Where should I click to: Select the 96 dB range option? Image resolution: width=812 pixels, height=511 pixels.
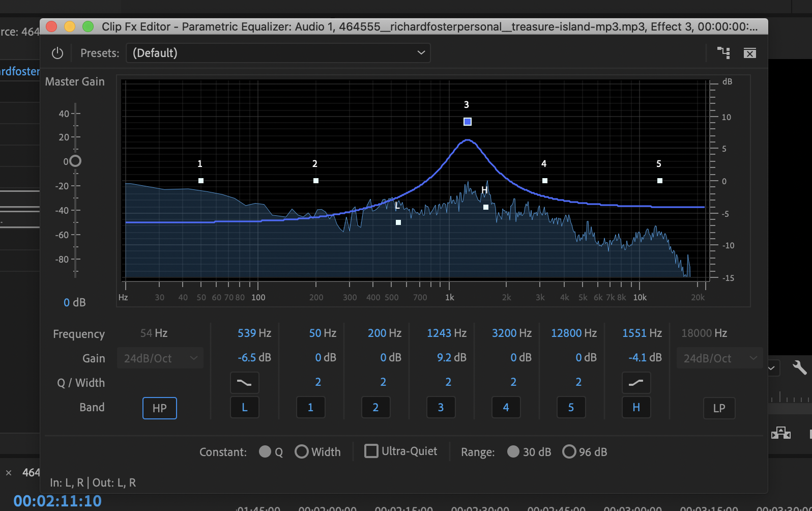(569, 452)
